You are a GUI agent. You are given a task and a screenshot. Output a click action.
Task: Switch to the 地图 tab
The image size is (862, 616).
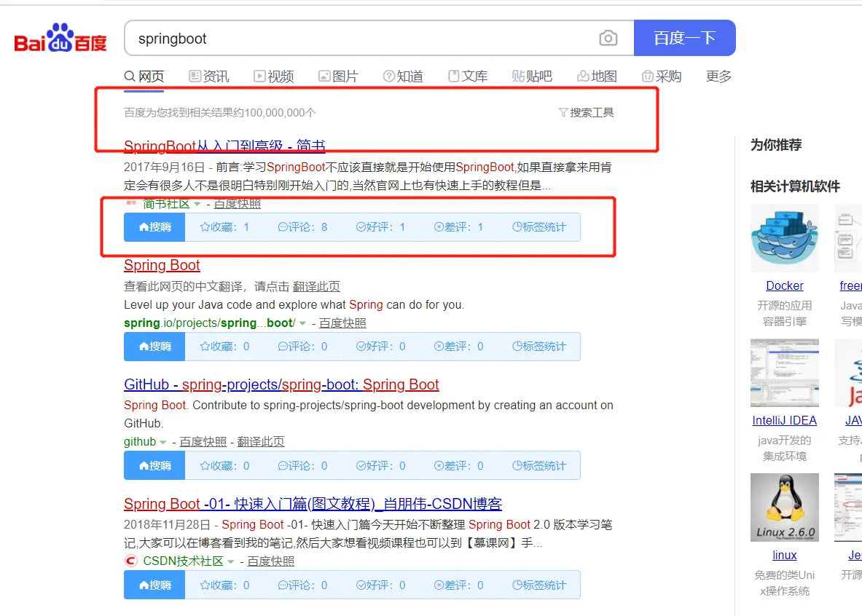tap(597, 76)
